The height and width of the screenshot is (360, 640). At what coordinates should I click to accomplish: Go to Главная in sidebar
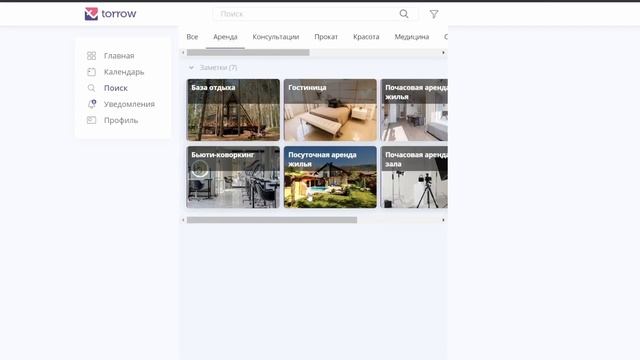tap(119, 56)
